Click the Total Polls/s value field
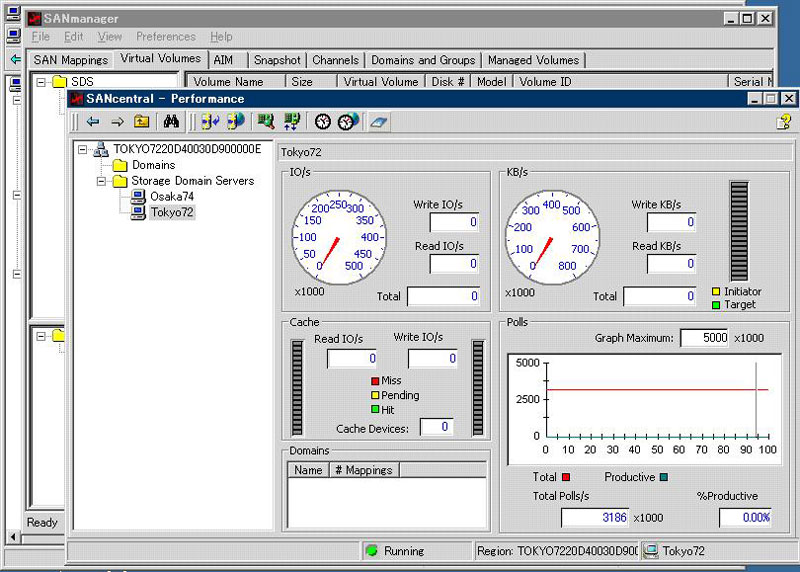Viewport: 800px width, 572px height. click(x=595, y=517)
